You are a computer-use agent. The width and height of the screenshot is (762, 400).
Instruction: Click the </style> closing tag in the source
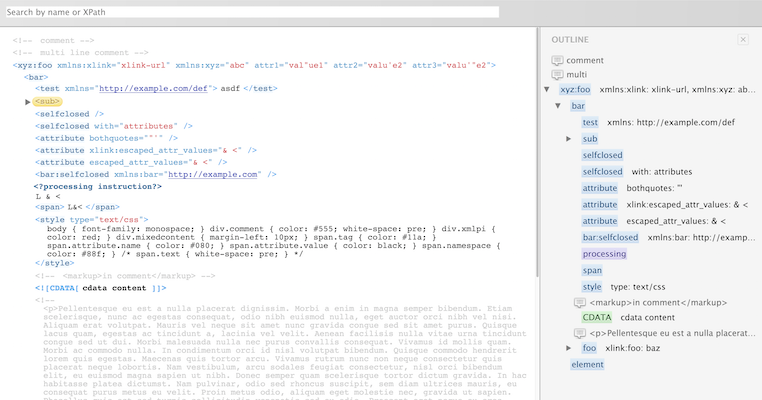click(x=54, y=263)
